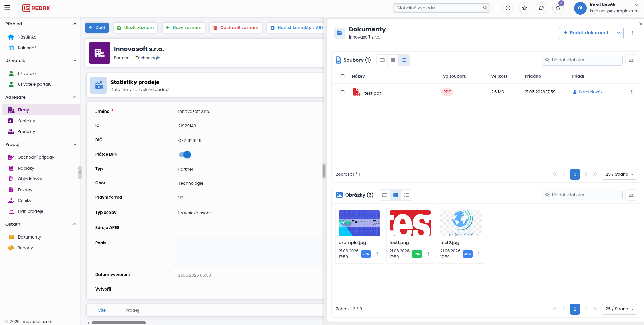Click the Statistiky prodeje chart icon

99,85
